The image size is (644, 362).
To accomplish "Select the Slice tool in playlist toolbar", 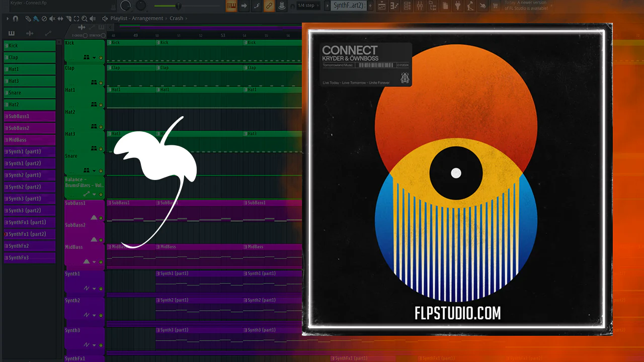I will pos(68,19).
